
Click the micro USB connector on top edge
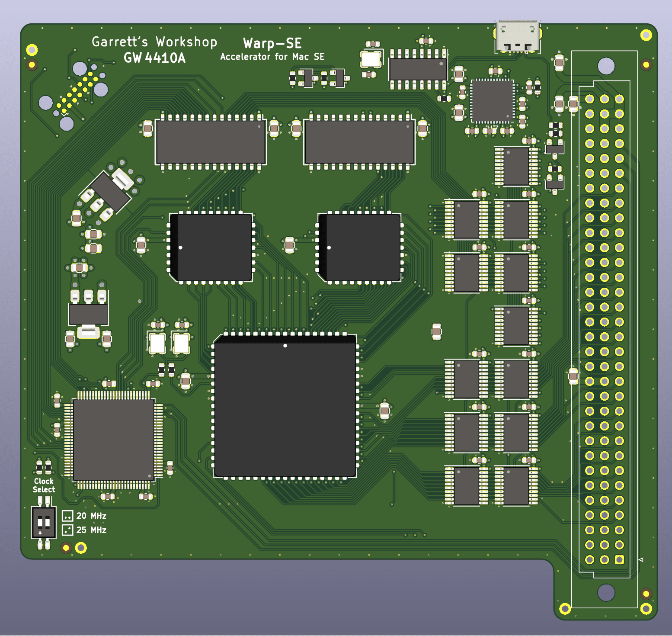coord(518,36)
